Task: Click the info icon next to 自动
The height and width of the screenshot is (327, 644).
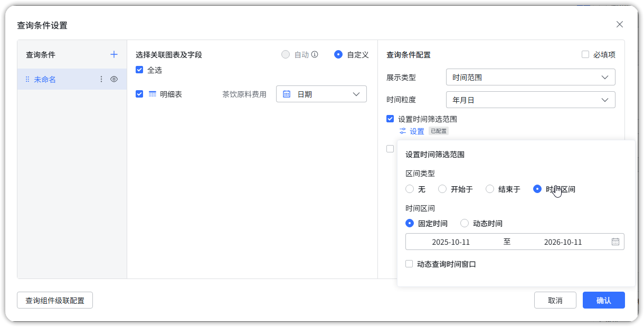Action: pyautogui.click(x=315, y=54)
